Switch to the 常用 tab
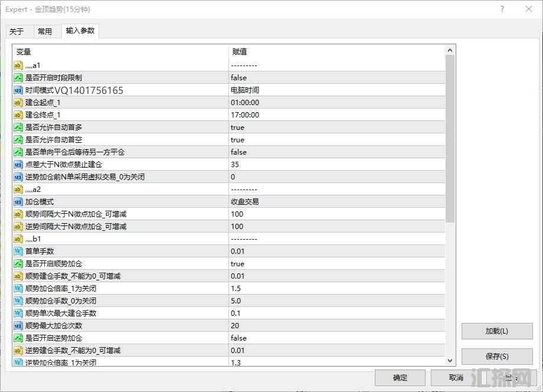The width and height of the screenshot is (543, 392). [45, 32]
